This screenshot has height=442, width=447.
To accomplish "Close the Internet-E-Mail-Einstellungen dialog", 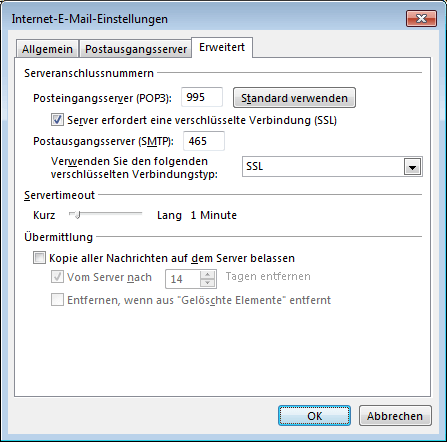I will tap(421, 19).
